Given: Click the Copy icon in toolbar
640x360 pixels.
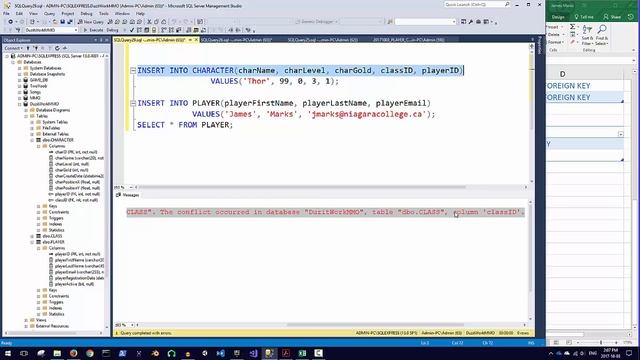Looking at the screenshot, I should (156, 22).
